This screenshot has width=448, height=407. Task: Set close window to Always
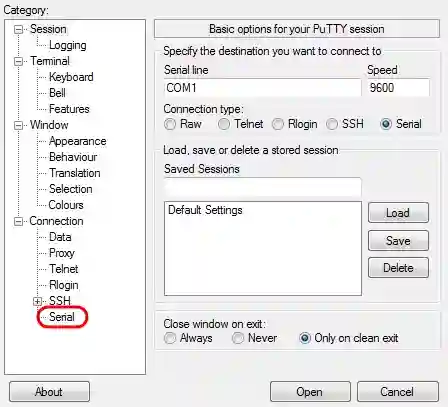(170, 338)
